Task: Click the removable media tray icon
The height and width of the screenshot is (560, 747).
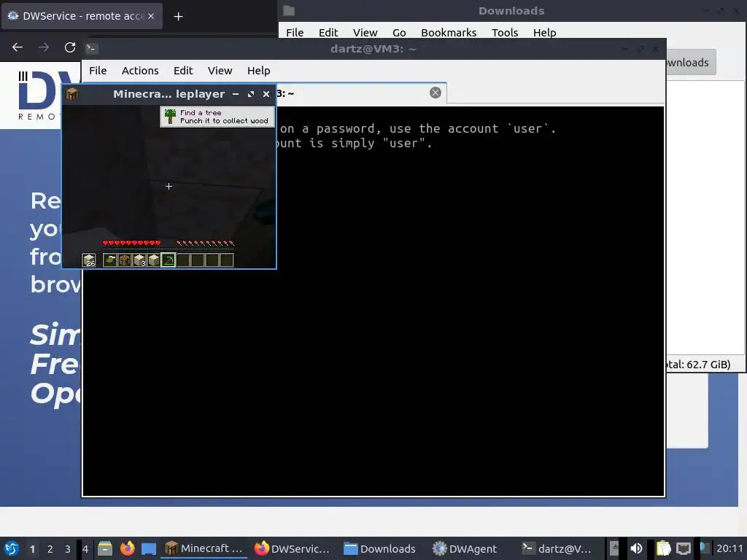Action: click(614, 548)
